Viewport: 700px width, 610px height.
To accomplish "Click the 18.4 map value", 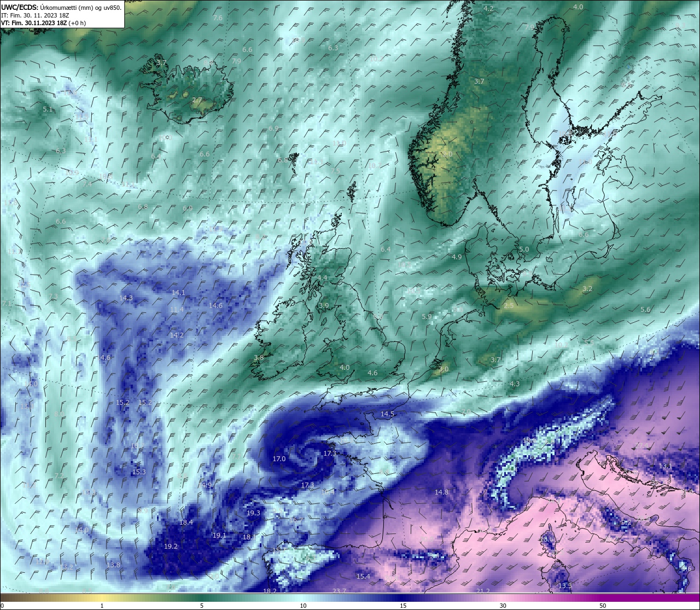I will pyautogui.click(x=186, y=522).
